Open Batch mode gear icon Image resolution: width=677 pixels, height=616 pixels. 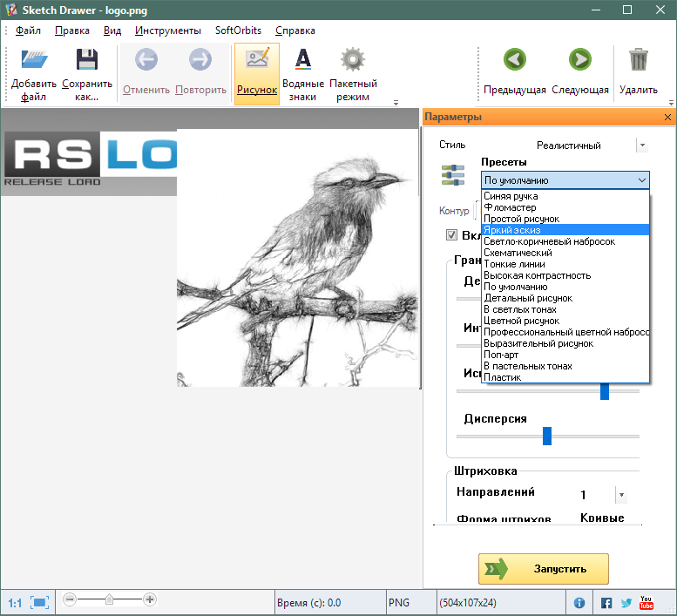click(x=352, y=60)
